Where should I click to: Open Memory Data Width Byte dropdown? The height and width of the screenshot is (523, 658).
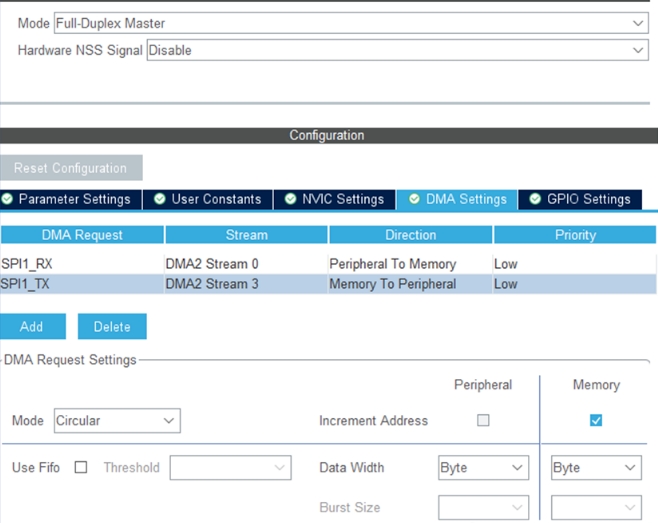(x=596, y=467)
